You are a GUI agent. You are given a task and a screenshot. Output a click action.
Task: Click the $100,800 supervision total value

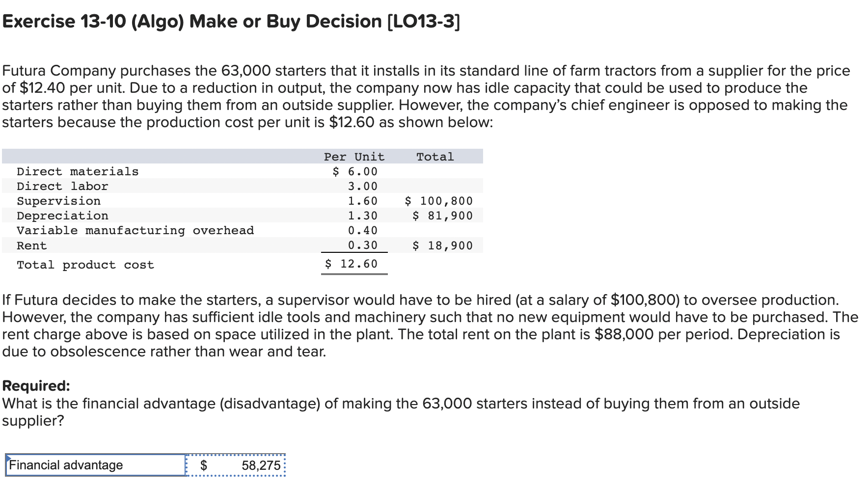[437, 201]
